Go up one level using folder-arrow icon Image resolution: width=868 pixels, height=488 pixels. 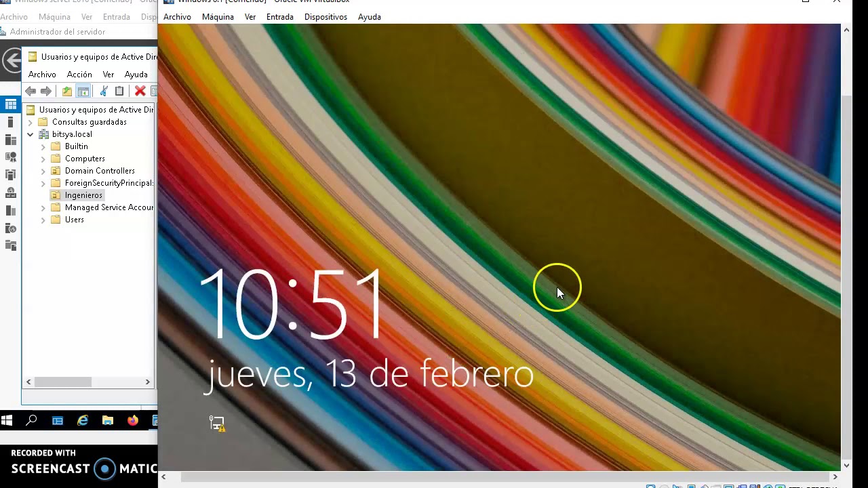pyautogui.click(x=66, y=91)
